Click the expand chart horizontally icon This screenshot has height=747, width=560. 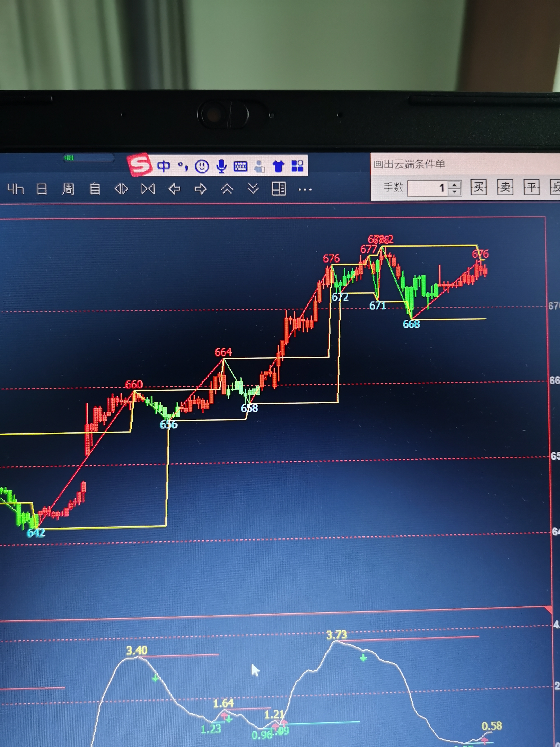(x=122, y=189)
